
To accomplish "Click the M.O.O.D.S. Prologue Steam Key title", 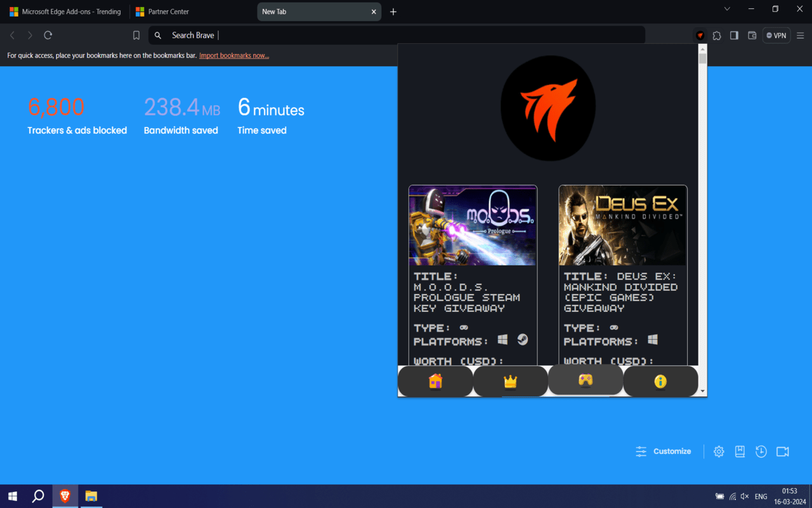I will coord(467,293).
